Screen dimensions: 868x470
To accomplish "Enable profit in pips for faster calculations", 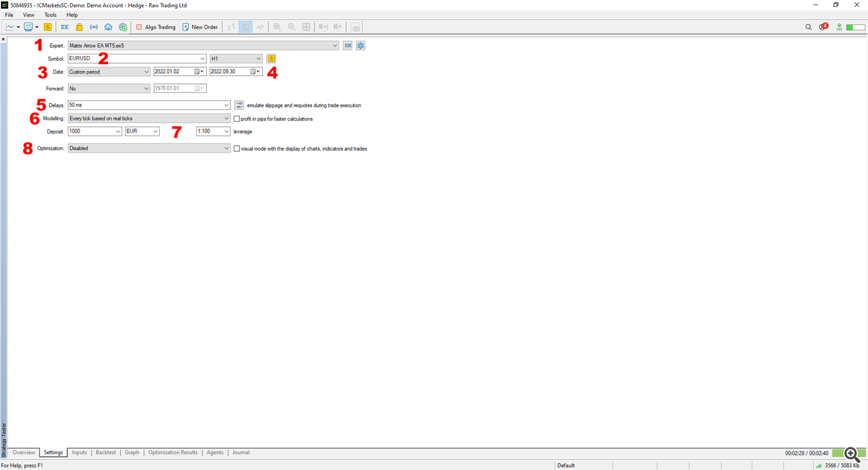I will tap(236, 119).
